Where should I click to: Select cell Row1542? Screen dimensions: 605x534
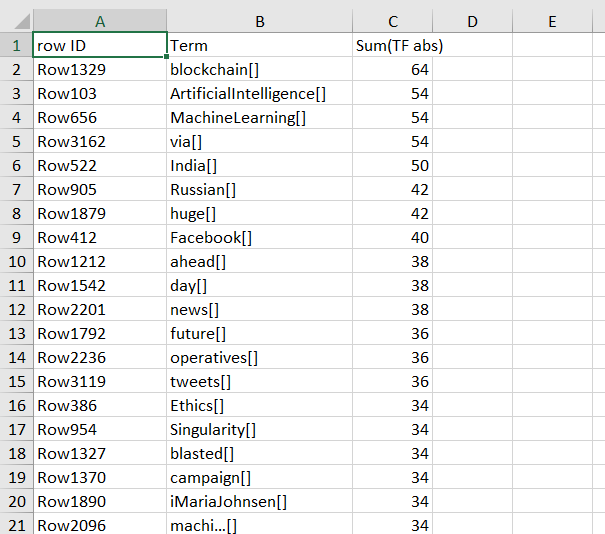coord(100,286)
